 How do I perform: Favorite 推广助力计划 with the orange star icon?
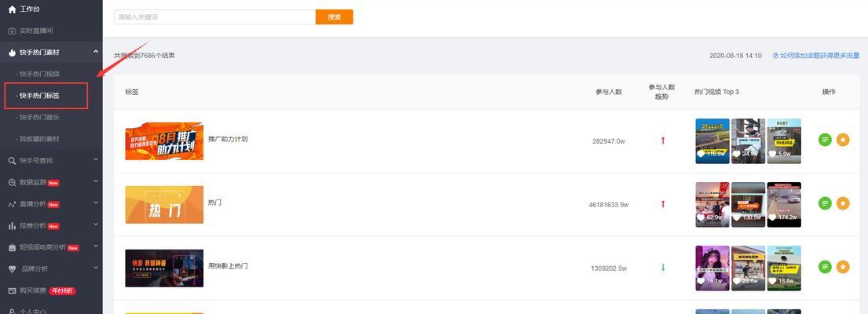click(x=843, y=140)
